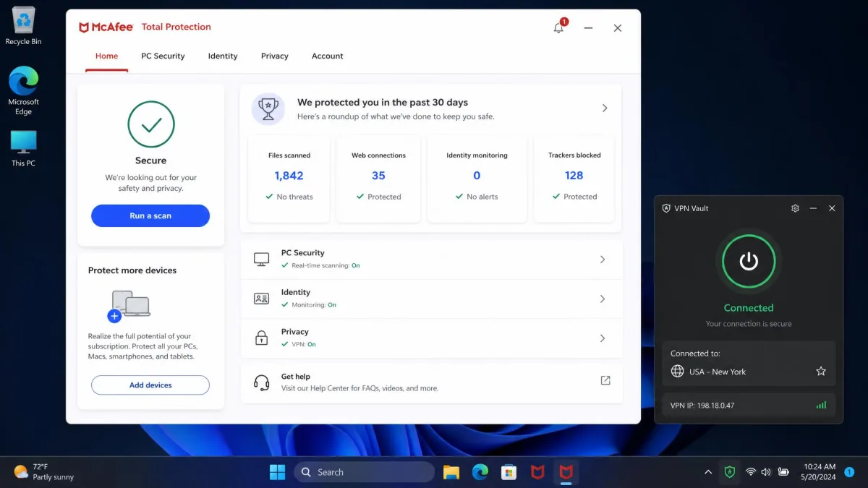868x488 pixels.
Task: Click the battery tray icon
Action: (783, 472)
